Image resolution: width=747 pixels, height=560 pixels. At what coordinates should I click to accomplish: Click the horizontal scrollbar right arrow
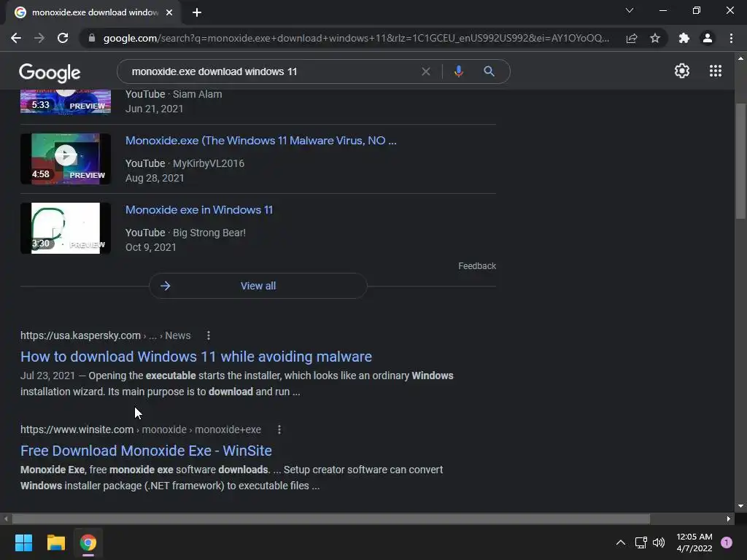(x=729, y=518)
